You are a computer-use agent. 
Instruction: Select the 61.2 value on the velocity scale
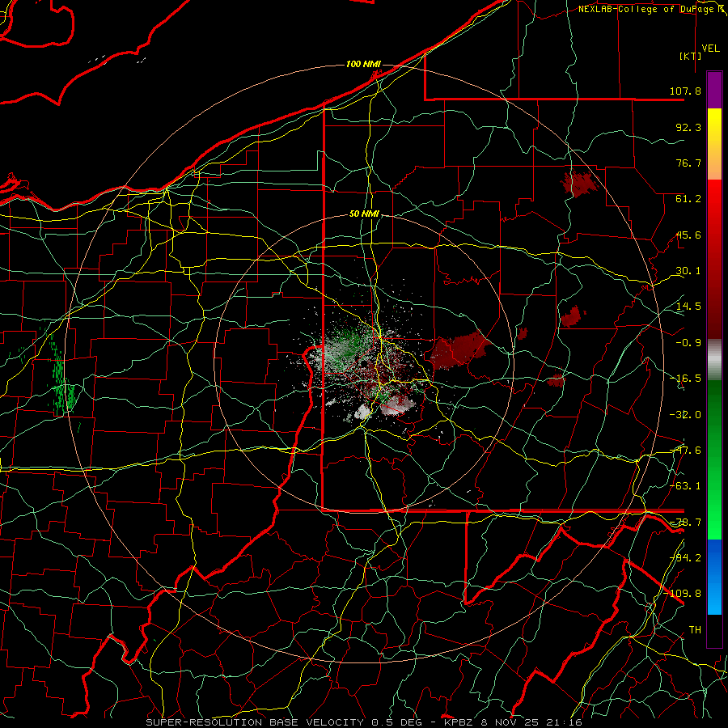pos(688,199)
